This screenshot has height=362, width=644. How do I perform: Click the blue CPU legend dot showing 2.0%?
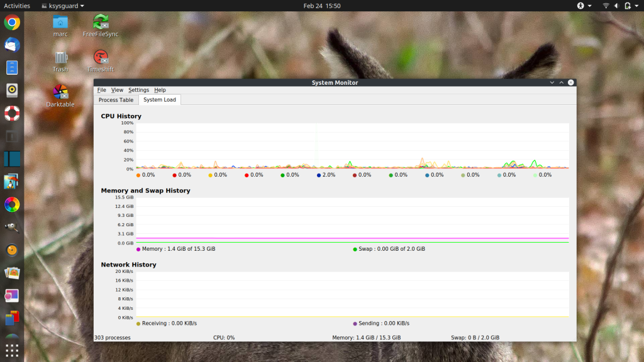[319, 175]
